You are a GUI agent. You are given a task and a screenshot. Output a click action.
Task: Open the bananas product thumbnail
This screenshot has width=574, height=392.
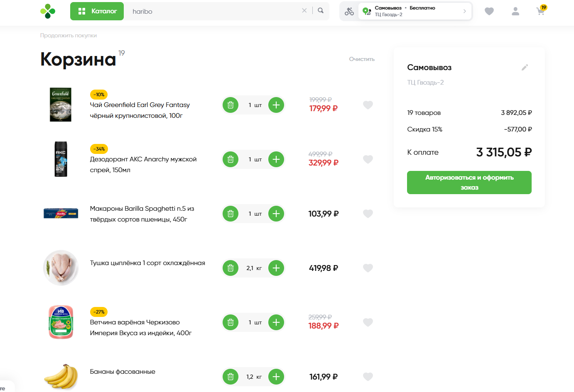(x=61, y=376)
